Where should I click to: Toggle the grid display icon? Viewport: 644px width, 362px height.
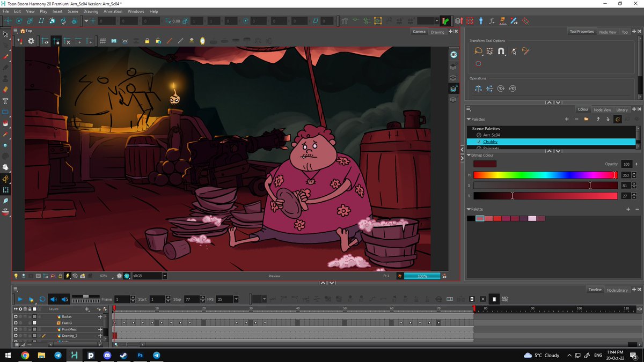[x=103, y=41]
